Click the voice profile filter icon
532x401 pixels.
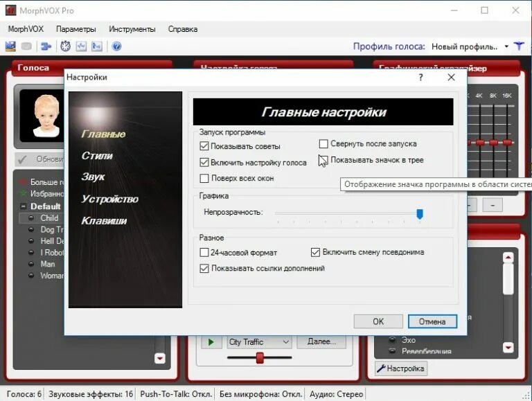519,46
